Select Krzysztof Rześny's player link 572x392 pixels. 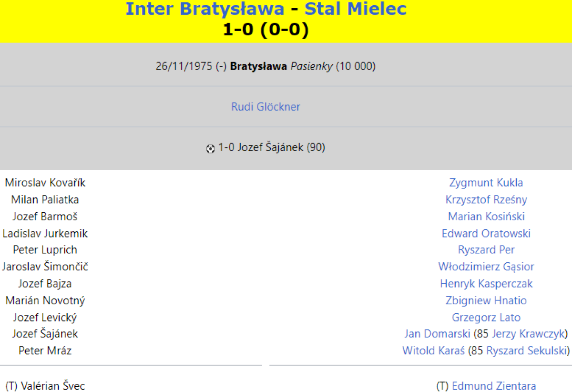[486, 200]
